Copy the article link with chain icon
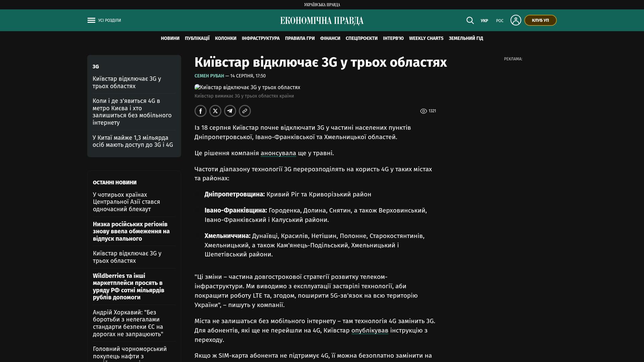 pos(245,111)
